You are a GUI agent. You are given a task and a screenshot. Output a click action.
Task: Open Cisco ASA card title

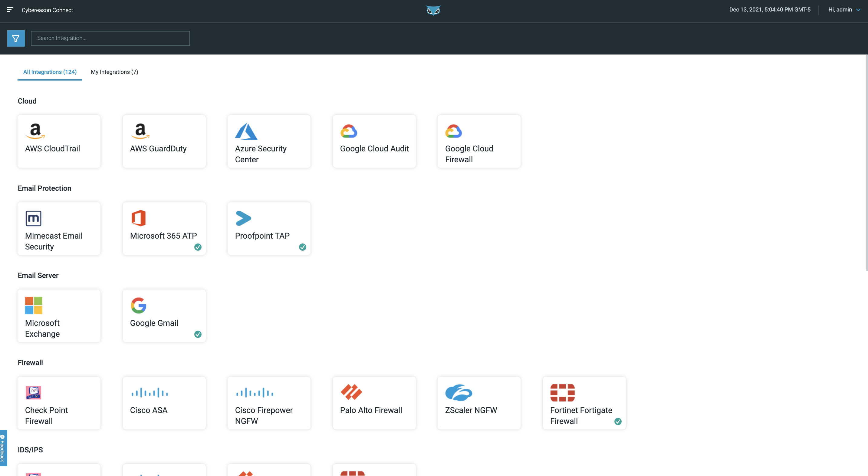[x=149, y=410]
